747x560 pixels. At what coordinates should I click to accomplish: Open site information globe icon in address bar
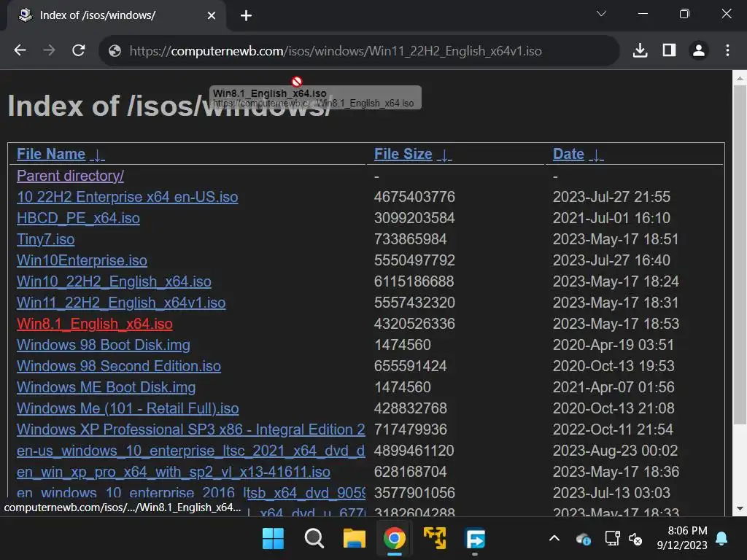point(115,51)
